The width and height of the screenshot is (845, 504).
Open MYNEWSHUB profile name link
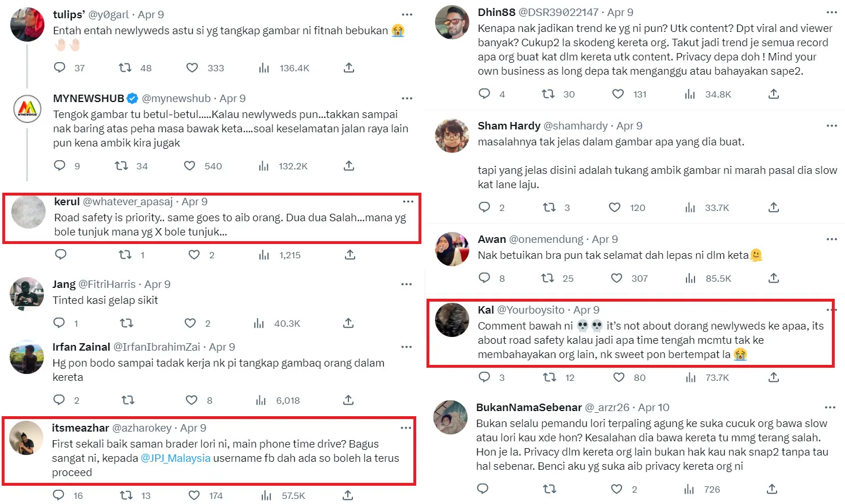(x=88, y=99)
